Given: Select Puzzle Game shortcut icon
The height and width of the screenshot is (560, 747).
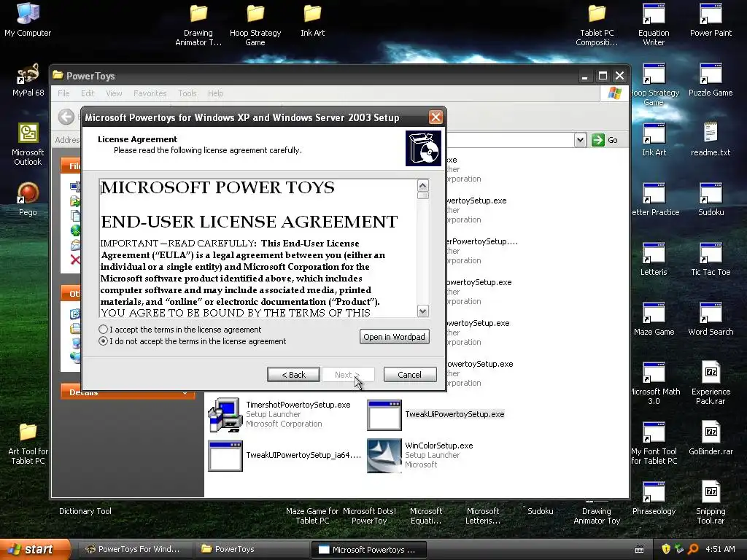Looking at the screenshot, I should [x=711, y=74].
